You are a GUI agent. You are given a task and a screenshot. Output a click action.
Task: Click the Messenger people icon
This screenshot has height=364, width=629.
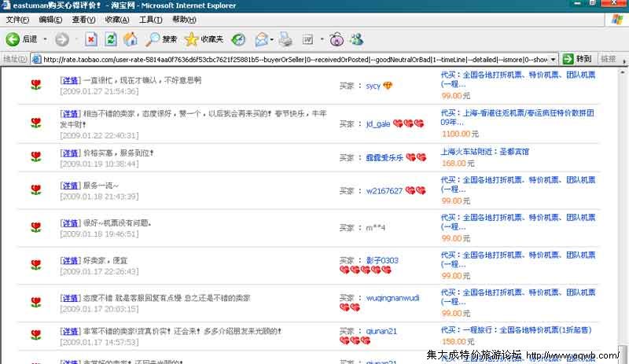[356, 39]
